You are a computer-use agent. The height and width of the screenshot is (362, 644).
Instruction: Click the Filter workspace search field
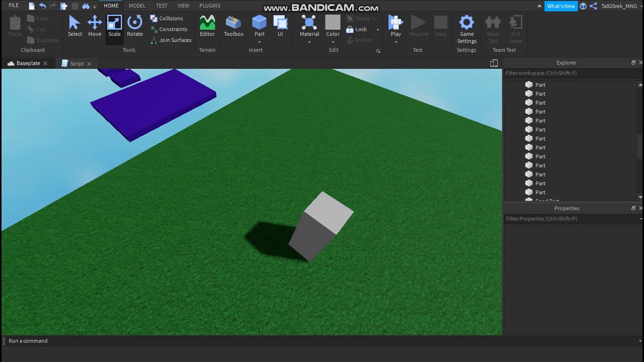pos(573,73)
